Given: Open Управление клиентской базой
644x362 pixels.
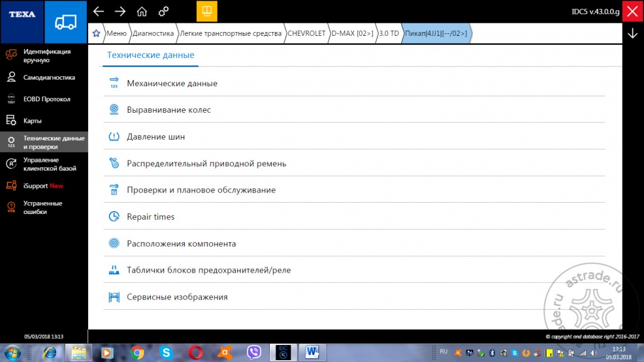Looking at the screenshot, I should coord(44,164).
